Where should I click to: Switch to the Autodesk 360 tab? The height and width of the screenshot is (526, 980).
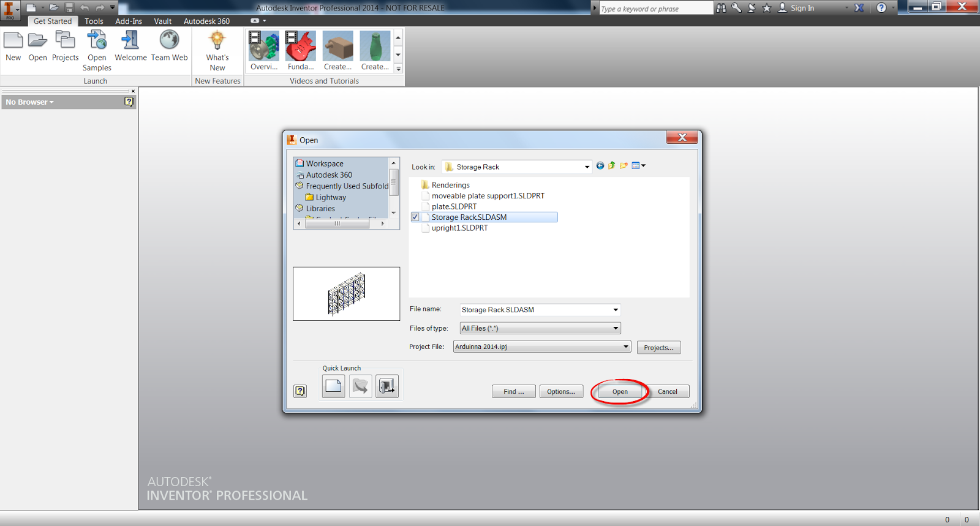206,21
